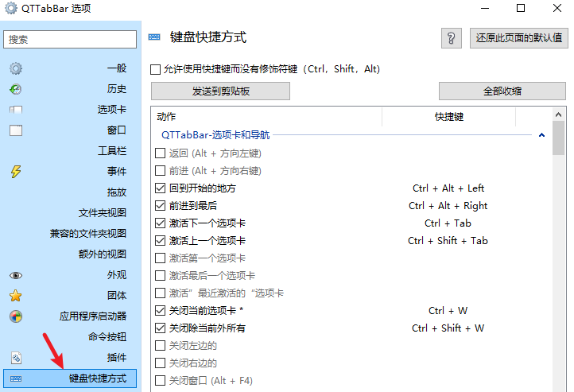Uncheck 回到开始的地方 checkbox
This screenshot has width=574, height=392.
(160, 188)
